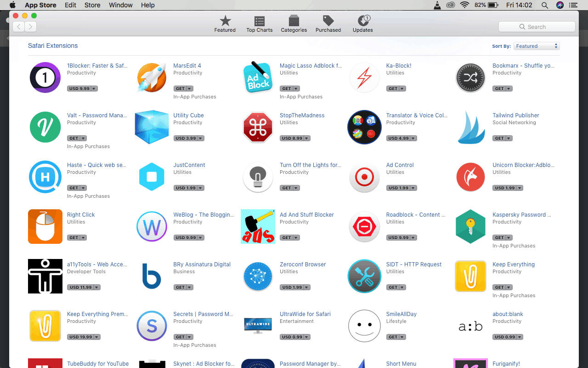588x368 pixels.
Task: Open the SIDT HTTP Request tools icon
Action: (364, 276)
